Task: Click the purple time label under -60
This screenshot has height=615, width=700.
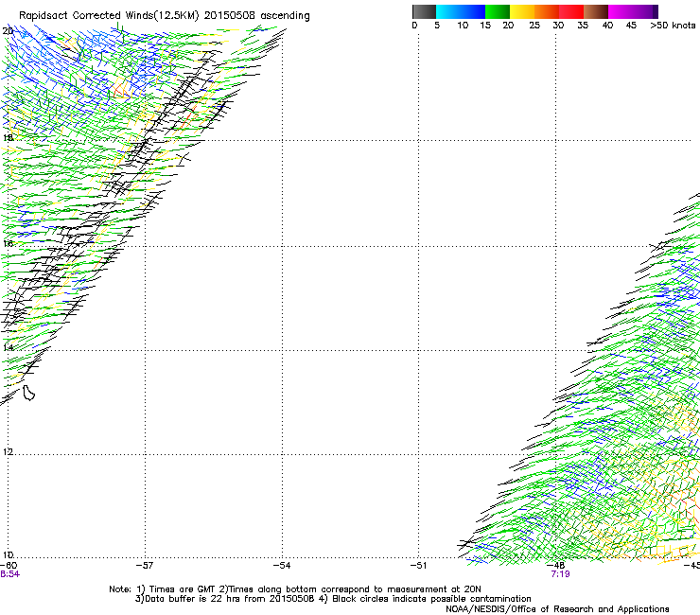Action: (x=9, y=574)
